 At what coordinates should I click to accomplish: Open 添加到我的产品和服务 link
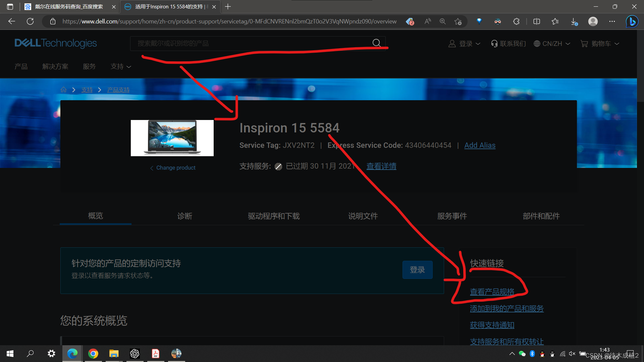[x=507, y=308]
